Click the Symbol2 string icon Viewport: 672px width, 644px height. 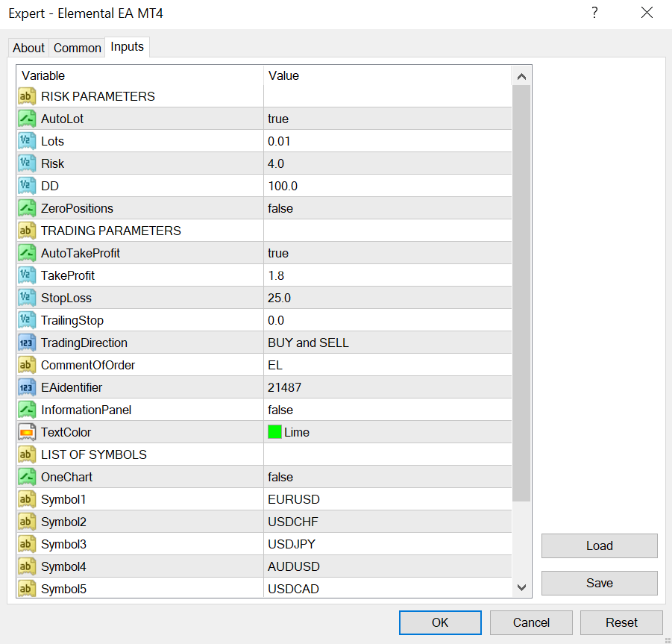coord(27,522)
